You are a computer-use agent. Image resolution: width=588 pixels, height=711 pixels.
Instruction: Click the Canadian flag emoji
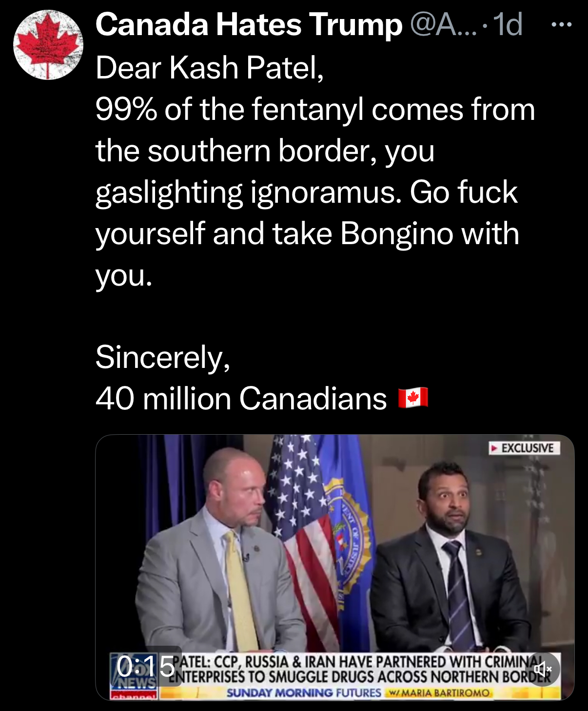click(x=413, y=398)
